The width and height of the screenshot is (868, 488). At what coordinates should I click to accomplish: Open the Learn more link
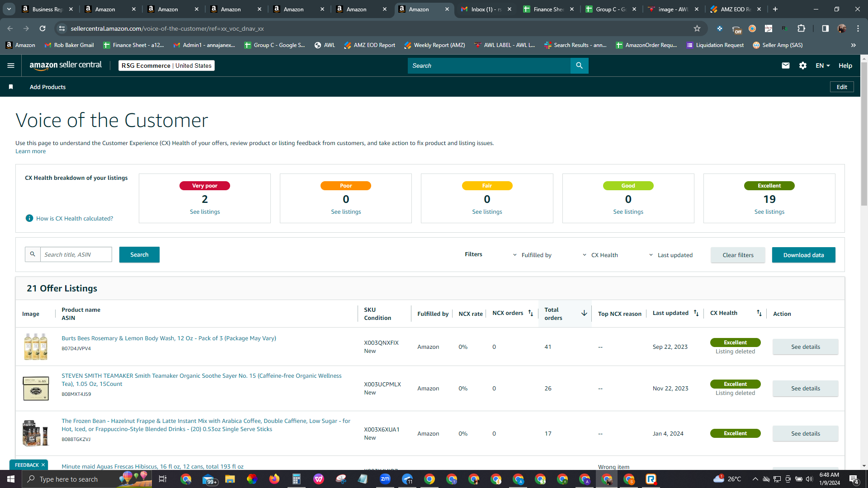pyautogui.click(x=30, y=151)
